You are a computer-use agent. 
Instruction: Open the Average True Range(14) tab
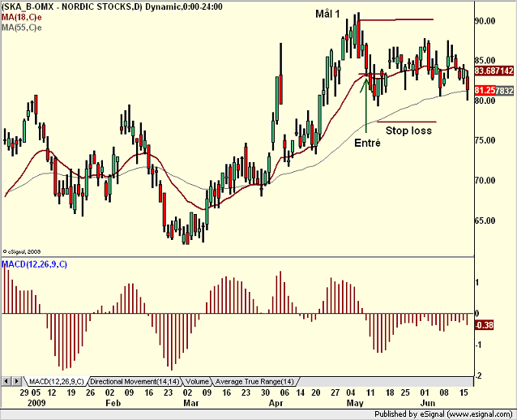point(254,382)
